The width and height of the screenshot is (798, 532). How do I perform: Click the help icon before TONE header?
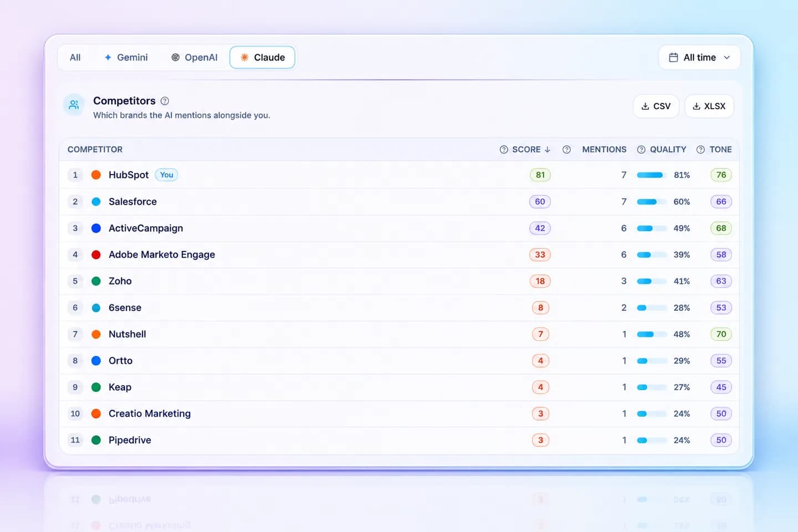click(x=700, y=150)
